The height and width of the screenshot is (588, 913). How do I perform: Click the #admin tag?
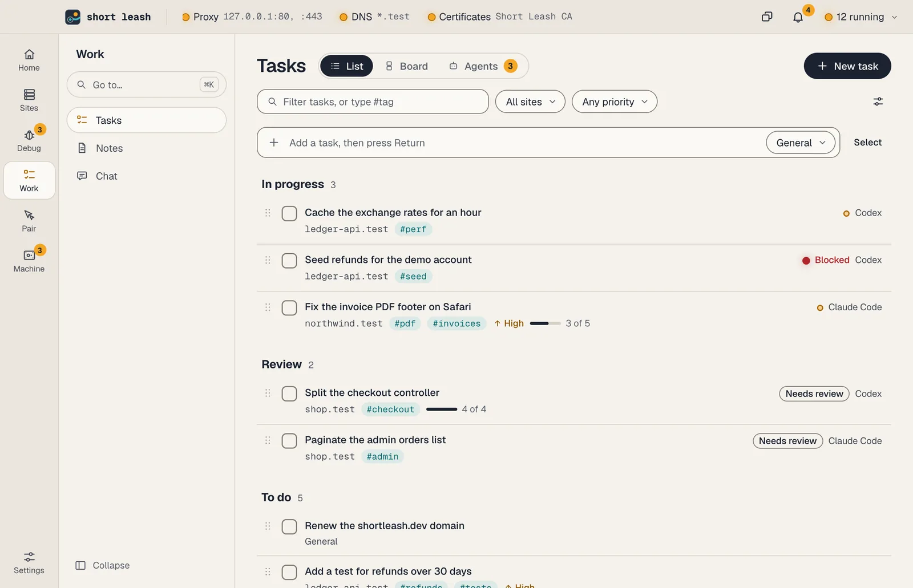(382, 457)
